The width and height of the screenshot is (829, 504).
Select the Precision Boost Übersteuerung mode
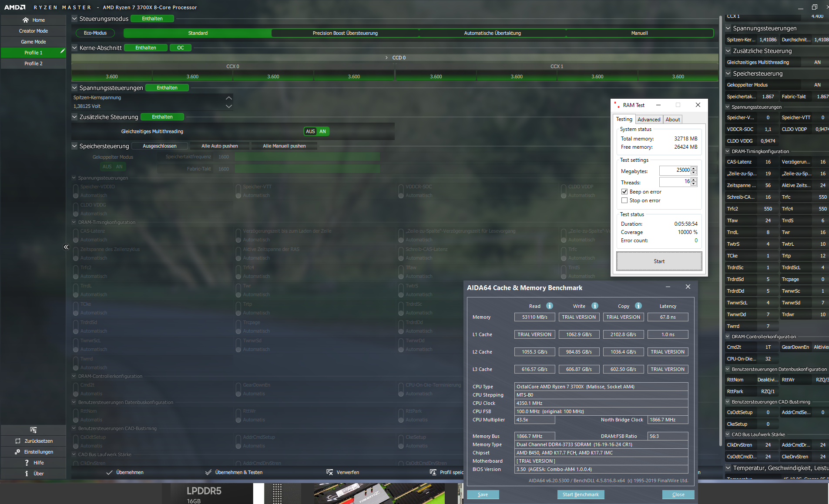(x=345, y=33)
